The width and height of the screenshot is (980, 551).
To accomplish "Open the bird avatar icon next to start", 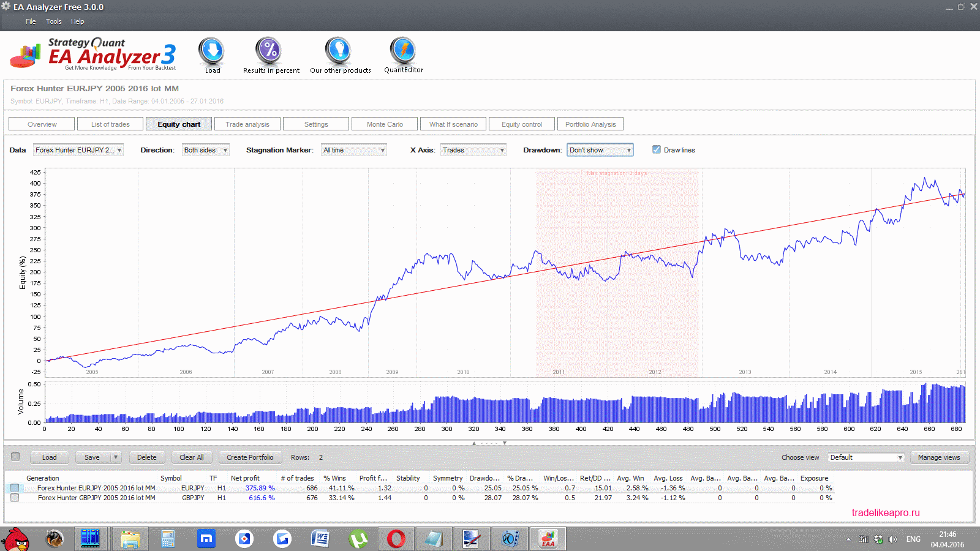I will [x=55, y=539].
